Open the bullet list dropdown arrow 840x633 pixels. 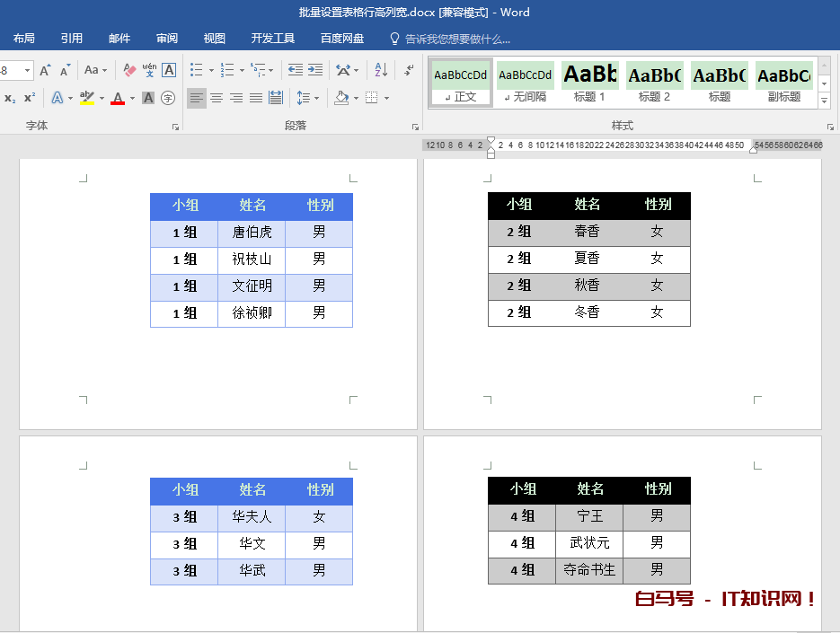pos(211,70)
